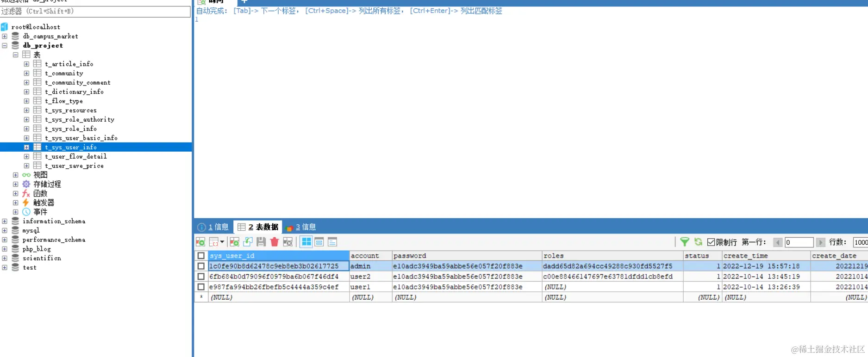Expand the information_schema database node
The height and width of the screenshot is (357, 868).
tap(5, 221)
